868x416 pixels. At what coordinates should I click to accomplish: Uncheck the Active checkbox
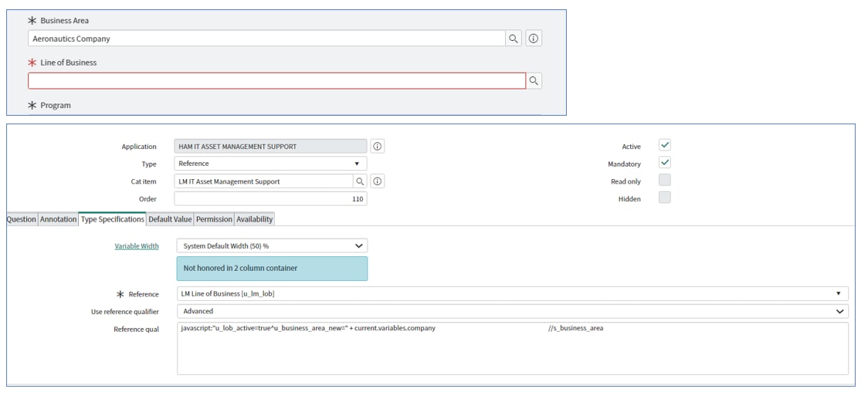pyautogui.click(x=665, y=145)
